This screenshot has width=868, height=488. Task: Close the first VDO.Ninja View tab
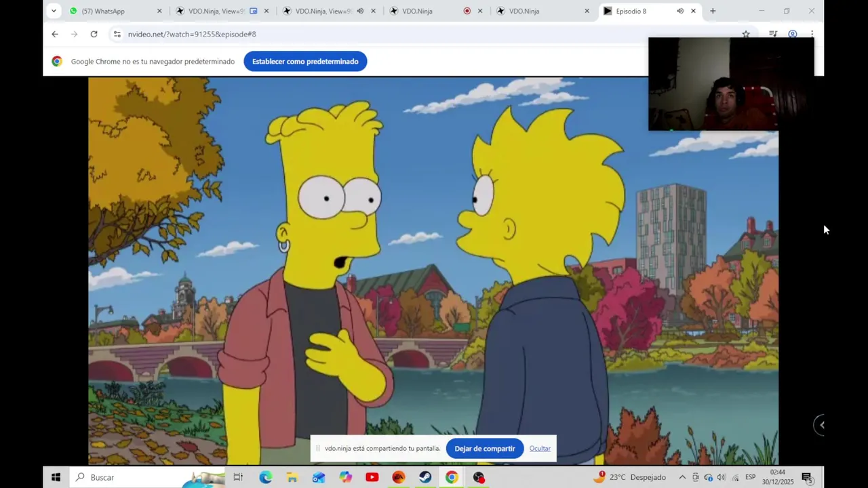pyautogui.click(x=266, y=11)
